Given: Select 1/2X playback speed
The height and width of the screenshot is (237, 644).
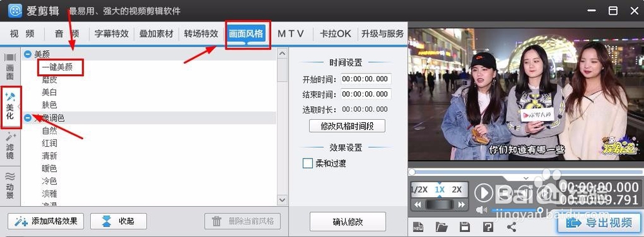Looking at the screenshot, I should click(x=419, y=190).
